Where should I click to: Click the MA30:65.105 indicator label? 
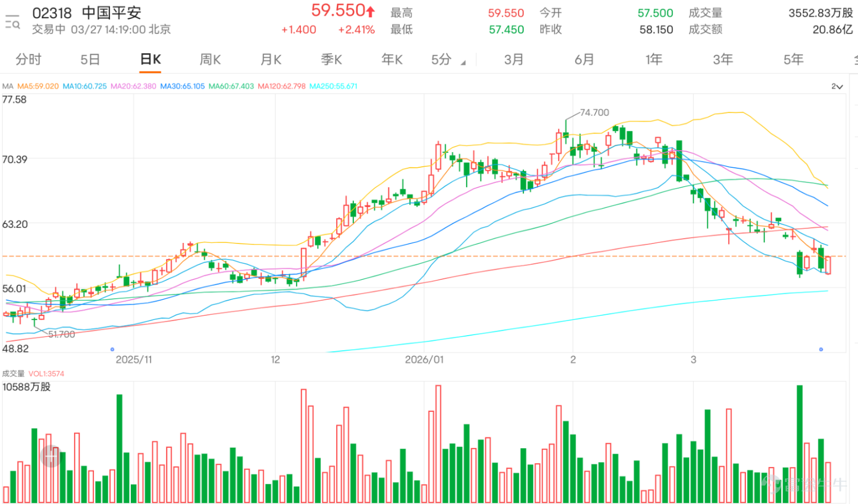tap(182, 86)
